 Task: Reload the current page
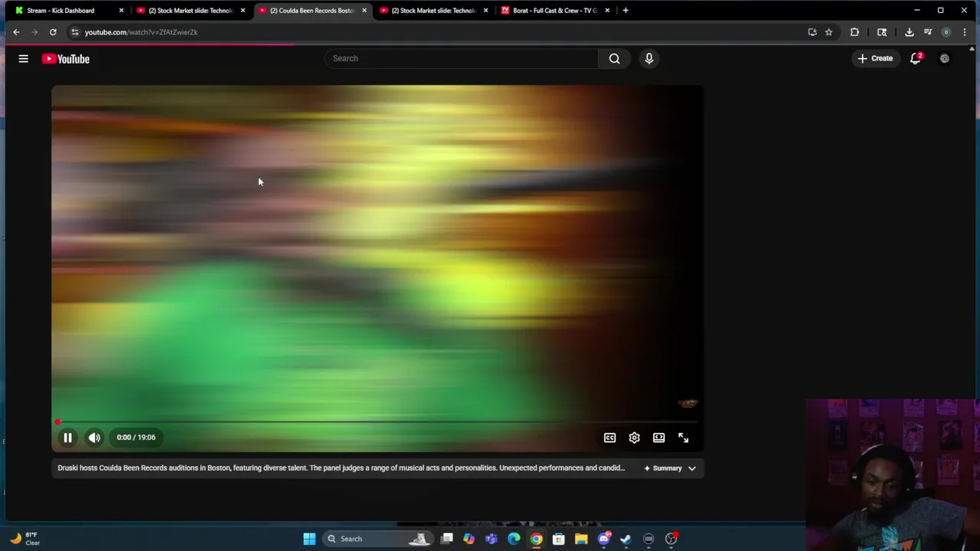(53, 32)
